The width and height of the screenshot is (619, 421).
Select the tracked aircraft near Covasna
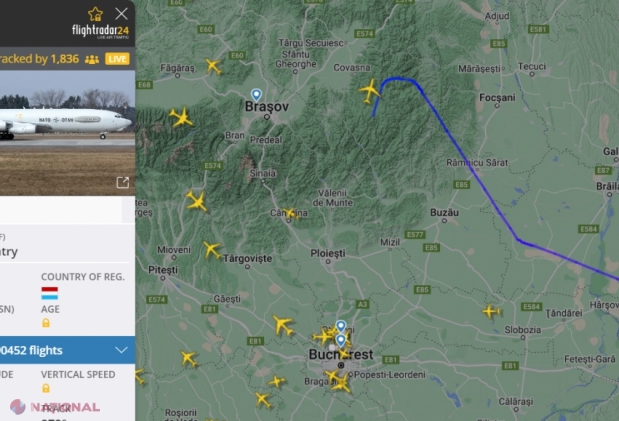(370, 91)
